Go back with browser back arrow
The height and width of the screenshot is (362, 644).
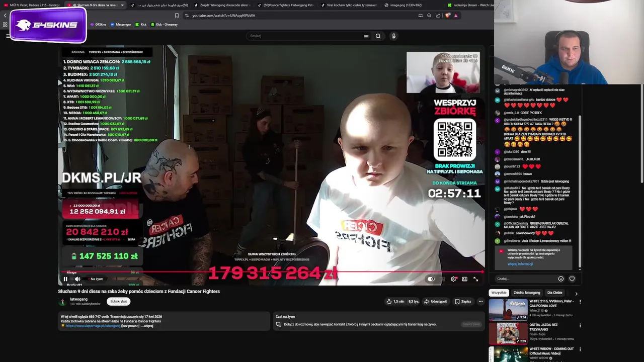[x=5, y=16]
